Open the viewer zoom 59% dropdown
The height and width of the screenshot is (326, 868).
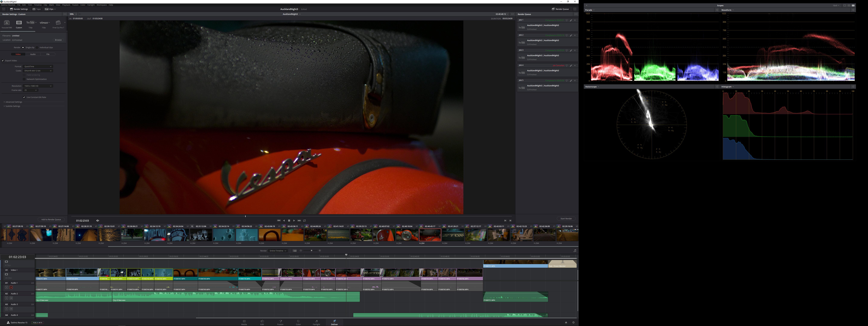coord(73,14)
